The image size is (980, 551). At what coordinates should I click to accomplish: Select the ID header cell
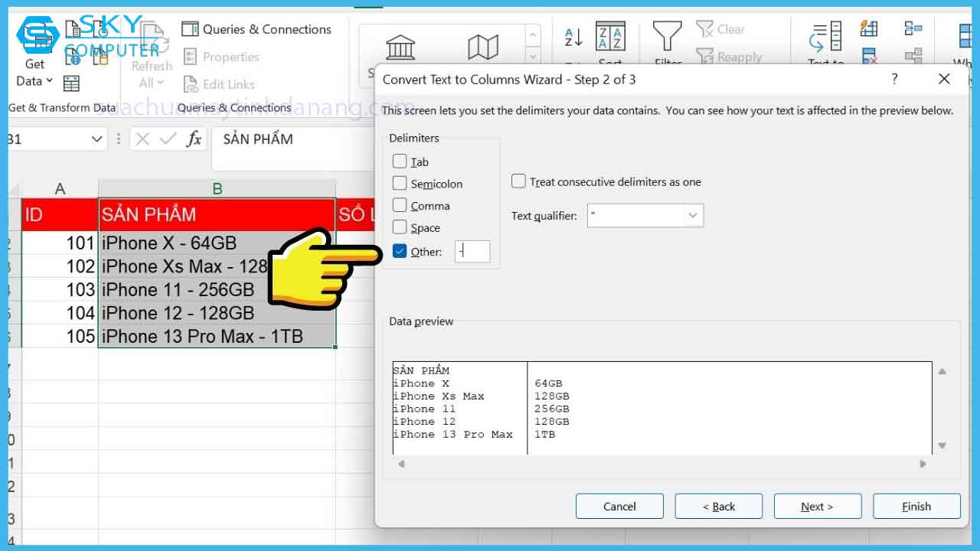coord(60,215)
